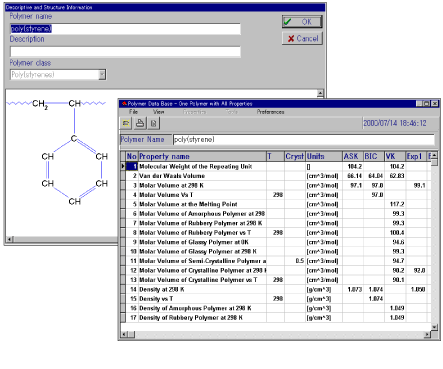Click the disabled Properties menu
Screen dimensions: 443x369
[x=194, y=112]
